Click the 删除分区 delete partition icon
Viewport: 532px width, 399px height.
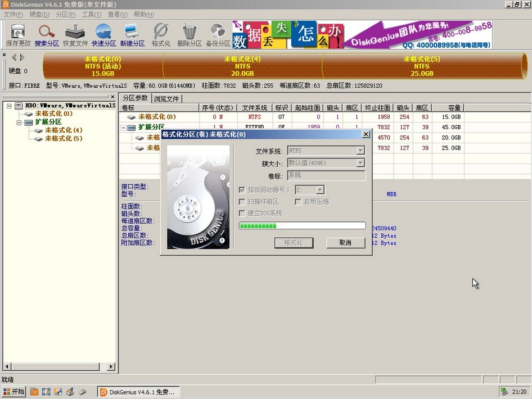[x=188, y=35]
